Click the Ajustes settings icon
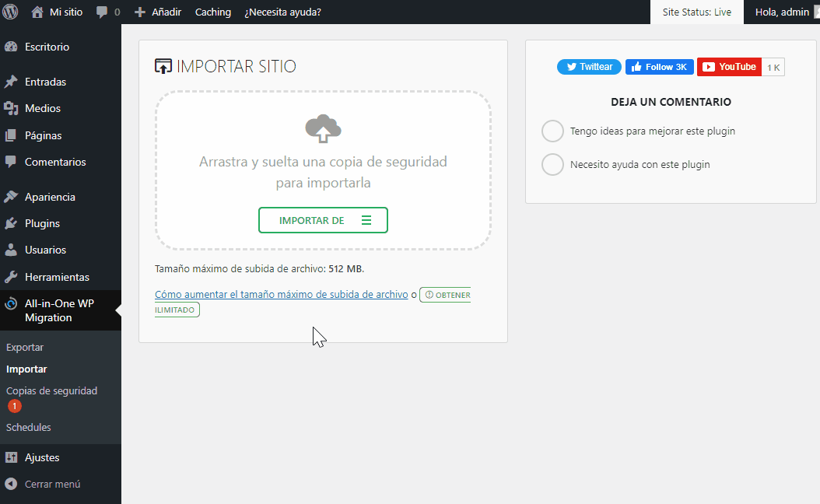The image size is (820, 504). pyautogui.click(x=11, y=457)
